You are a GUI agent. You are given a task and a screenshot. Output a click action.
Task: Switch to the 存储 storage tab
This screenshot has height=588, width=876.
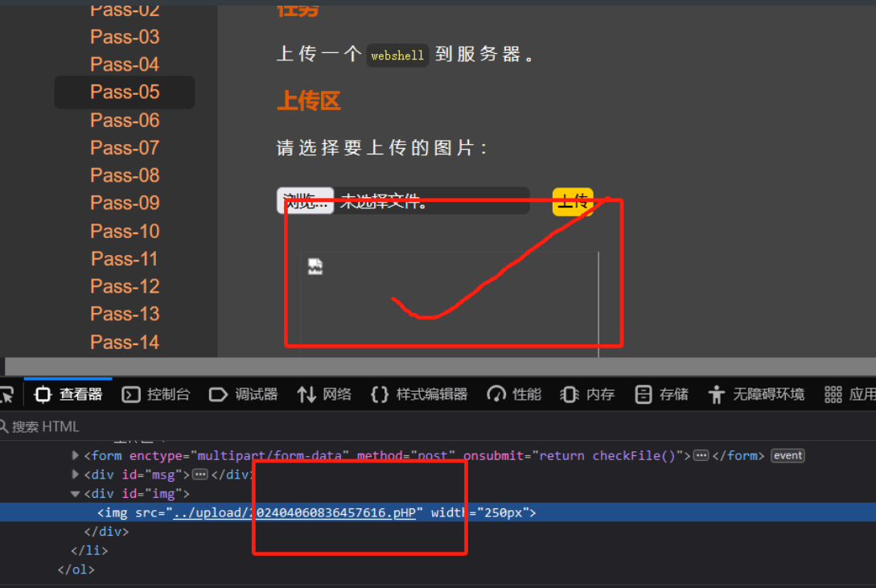click(661, 395)
